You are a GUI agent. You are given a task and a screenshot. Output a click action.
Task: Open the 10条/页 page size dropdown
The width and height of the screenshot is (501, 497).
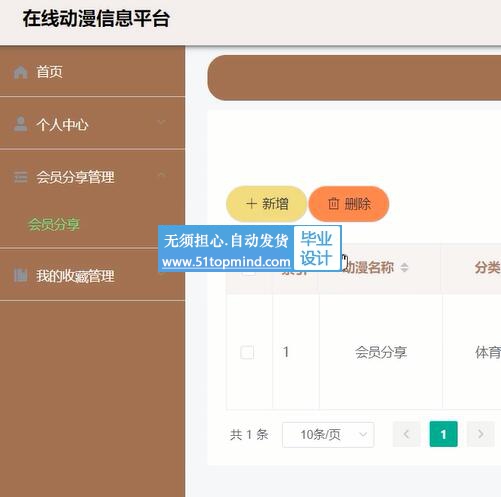pos(328,435)
